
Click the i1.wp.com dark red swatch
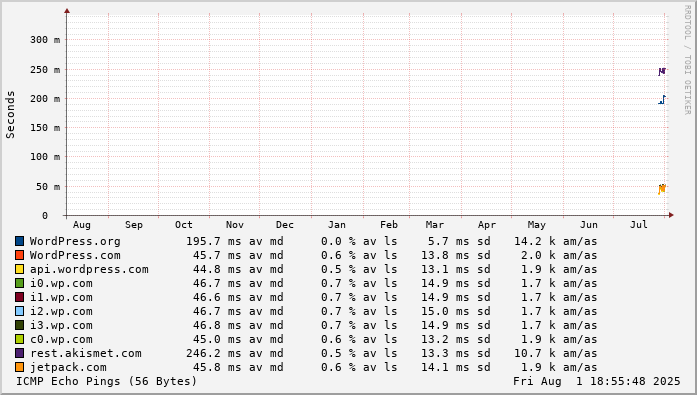(19, 297)
